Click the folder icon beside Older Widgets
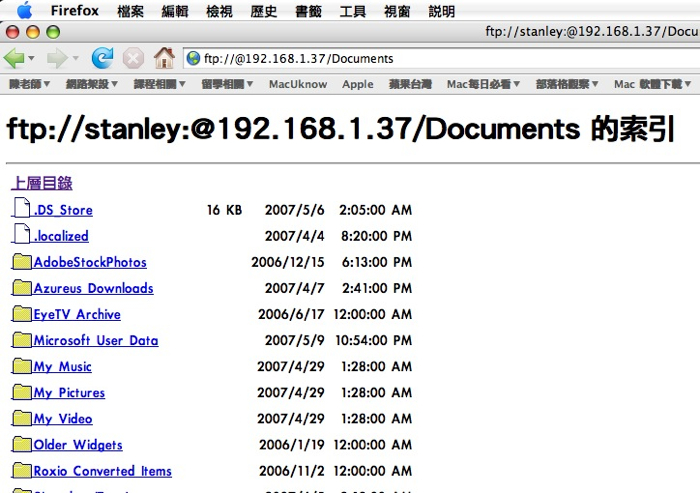The width and height of the screenshot is (700, 493). pyautogui.click(x=22, y=444)
